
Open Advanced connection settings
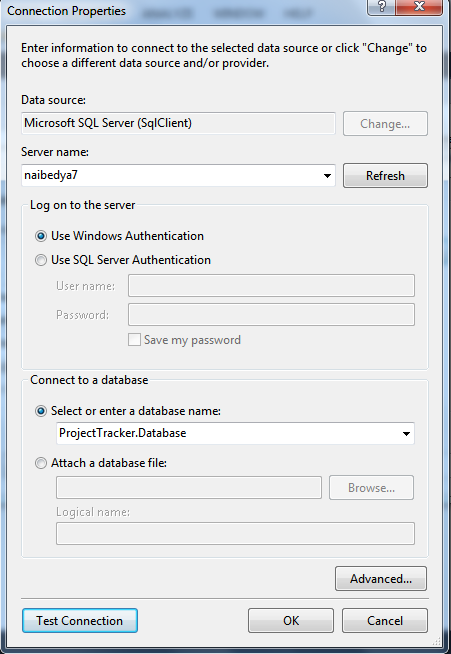(381, 579)
